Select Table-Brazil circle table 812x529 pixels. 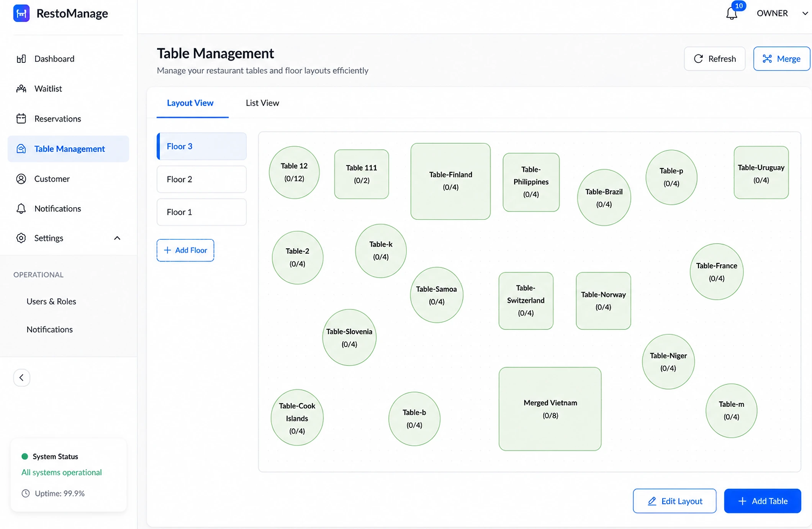[x=604, y=197]
